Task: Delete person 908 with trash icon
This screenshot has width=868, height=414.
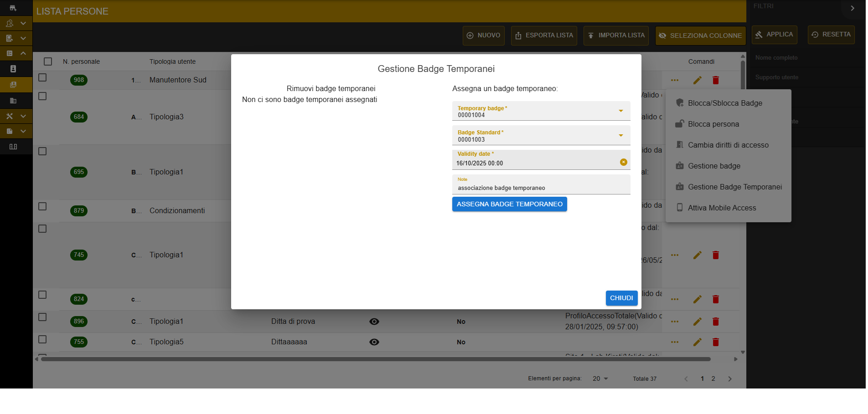Action: [716, 80]
